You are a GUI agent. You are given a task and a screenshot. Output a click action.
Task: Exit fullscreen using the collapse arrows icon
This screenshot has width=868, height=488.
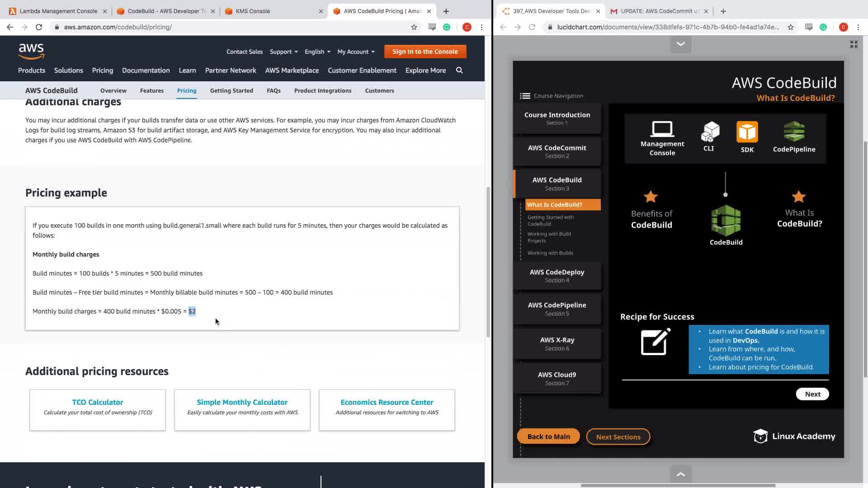(854, 44)
